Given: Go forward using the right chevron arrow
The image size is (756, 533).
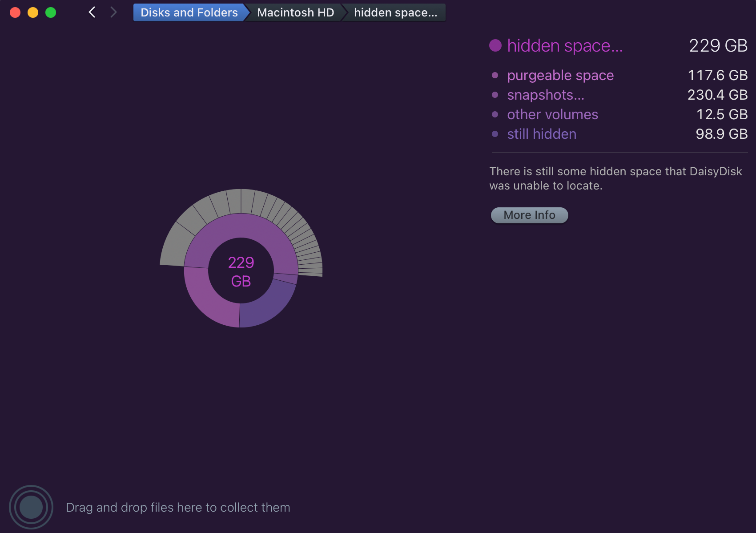Looking at the screenshot, I should pyautogui.click(x=113, y=12).
